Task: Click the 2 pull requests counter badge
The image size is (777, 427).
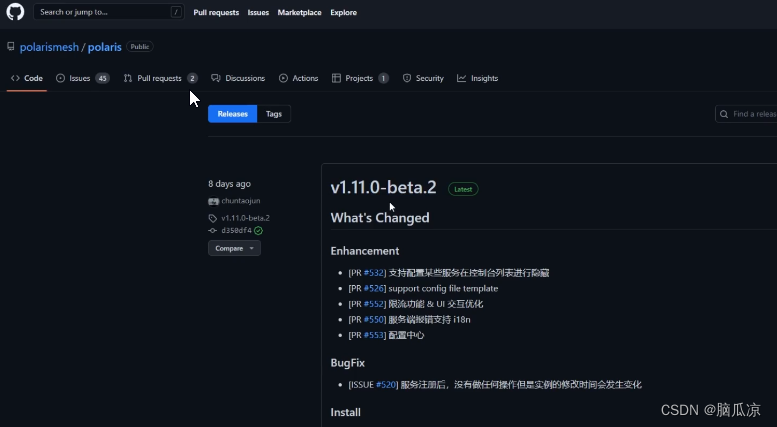Action: [192, 78]
